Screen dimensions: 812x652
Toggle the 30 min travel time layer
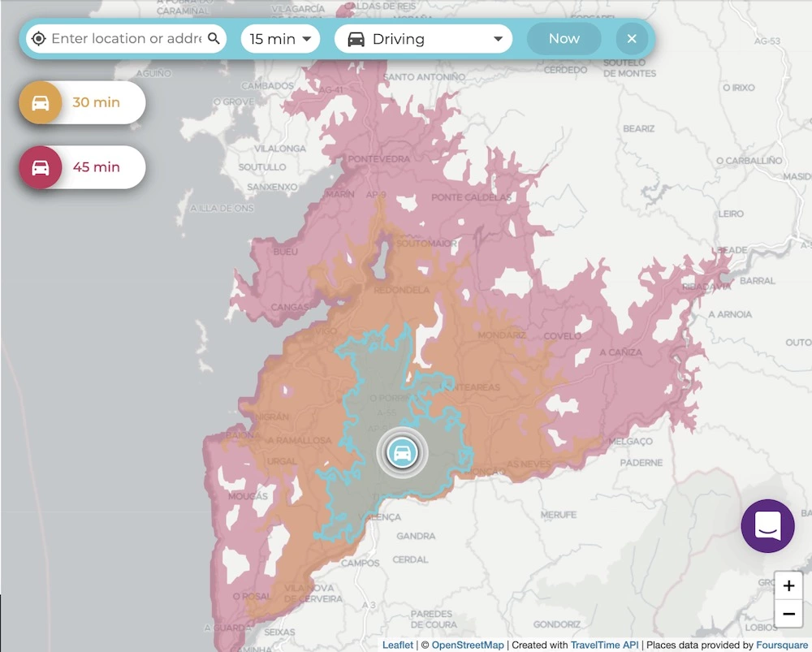(x=97, y=103)
